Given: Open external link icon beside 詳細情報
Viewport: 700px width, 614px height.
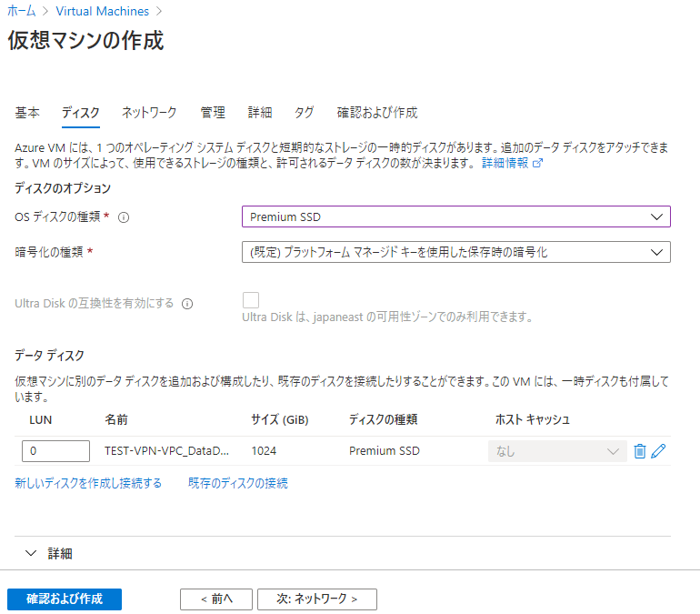Looking at the screenshot, I should pyautogui.click(x=537, y=164).
